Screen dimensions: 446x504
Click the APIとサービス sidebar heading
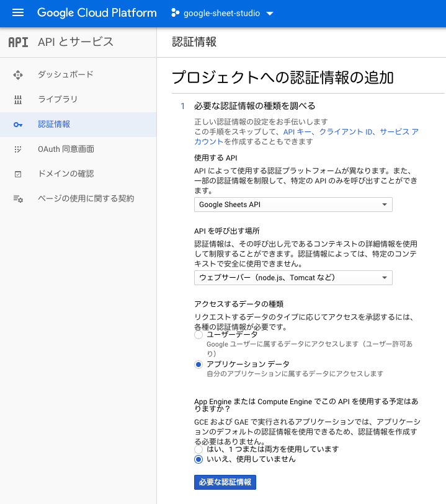76,42
